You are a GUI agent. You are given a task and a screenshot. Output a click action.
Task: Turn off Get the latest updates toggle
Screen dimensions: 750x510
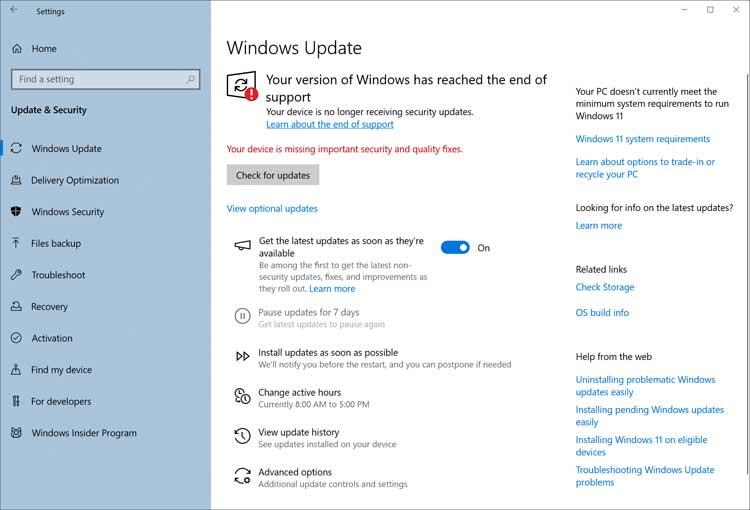[x=455, y=247]
